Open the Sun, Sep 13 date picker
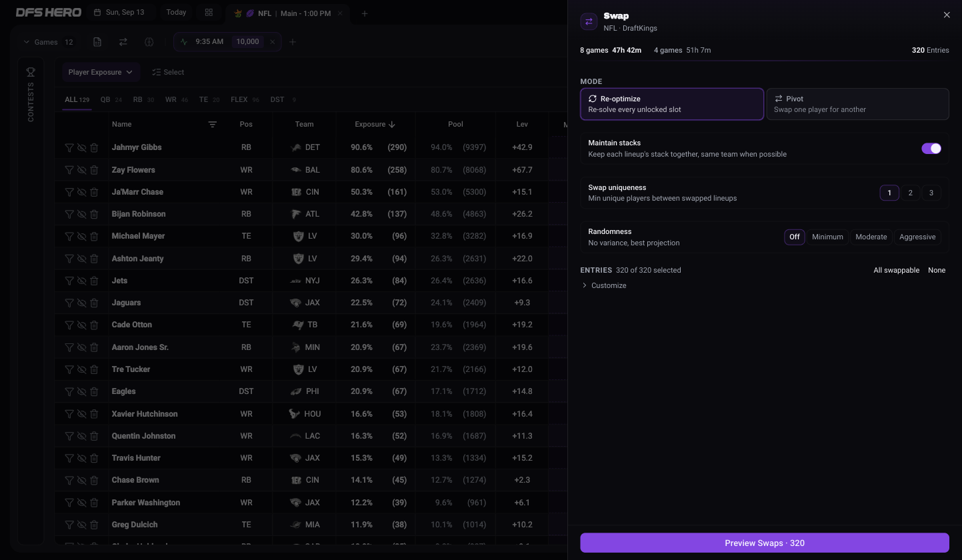Viewport: 962px width, 560px height. 120,13
